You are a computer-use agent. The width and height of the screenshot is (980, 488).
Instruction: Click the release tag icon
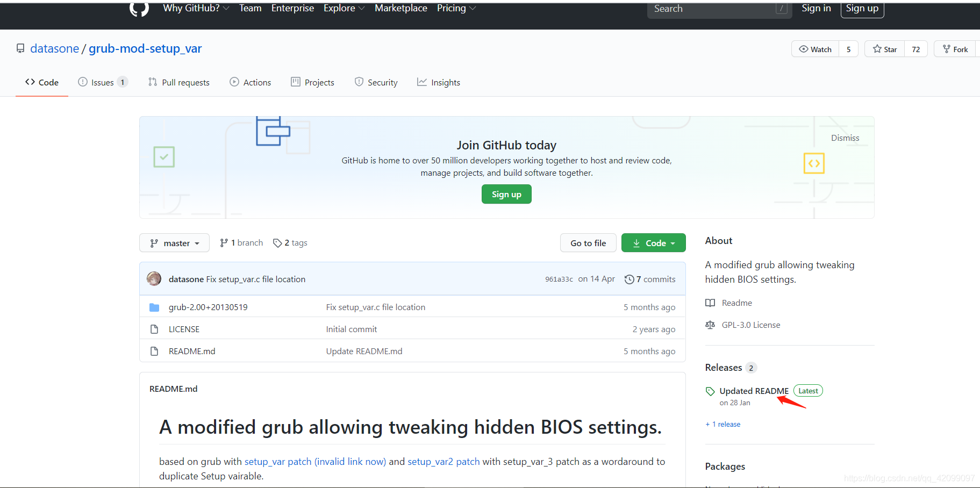pos(710,391)
